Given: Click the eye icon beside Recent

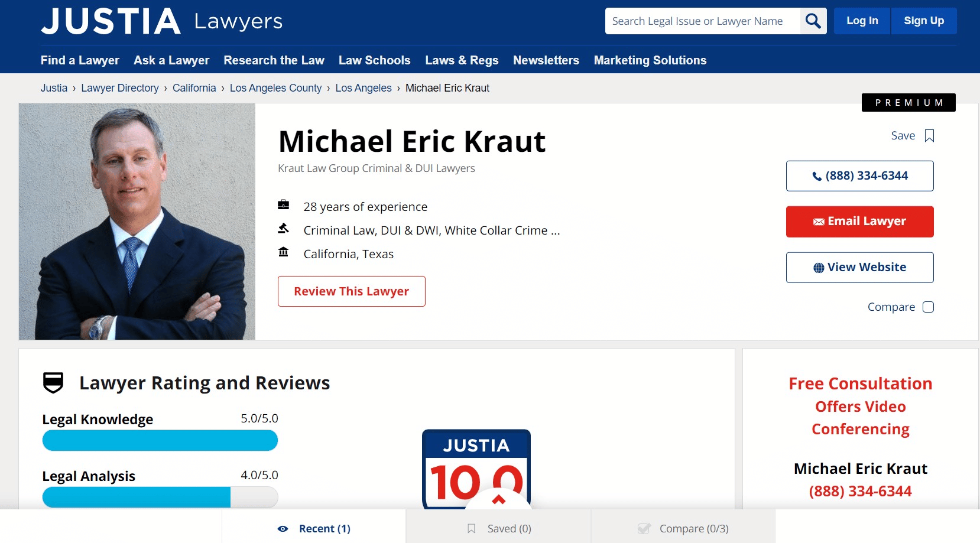Looking at the screenshot, I should tap(283, 529).
